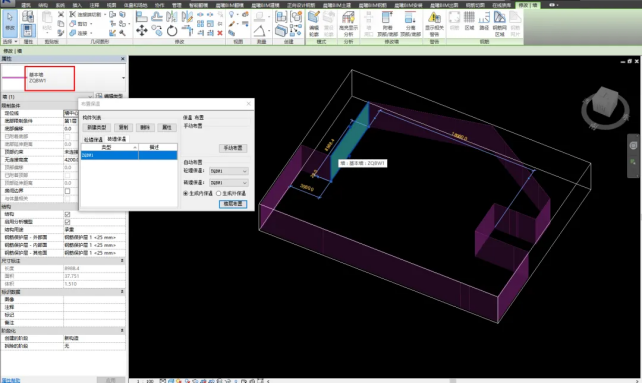Open the Show Related Warnings icon
This screenshot has height=383, width=642.
[x=434, y=24]
